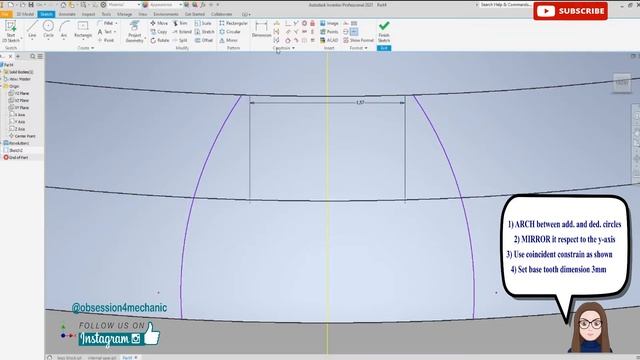Click the browser search magnifier icon
This screenshot has width=640, height=360.
click(33, 56)
